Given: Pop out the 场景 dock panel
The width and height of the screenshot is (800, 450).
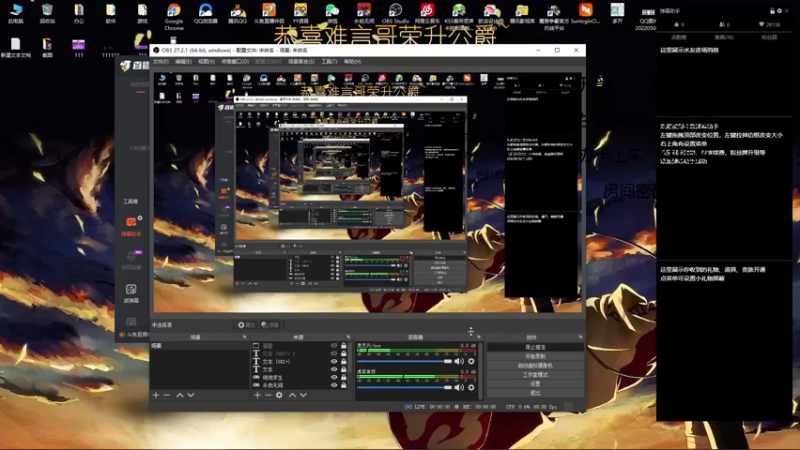Looking at the screenshot, I should [244, 337].
